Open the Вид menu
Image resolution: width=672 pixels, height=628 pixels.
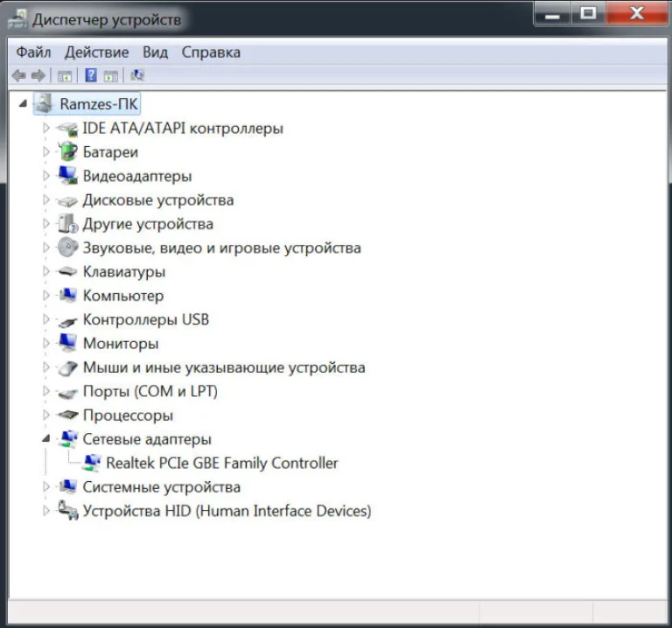[155, 52]
